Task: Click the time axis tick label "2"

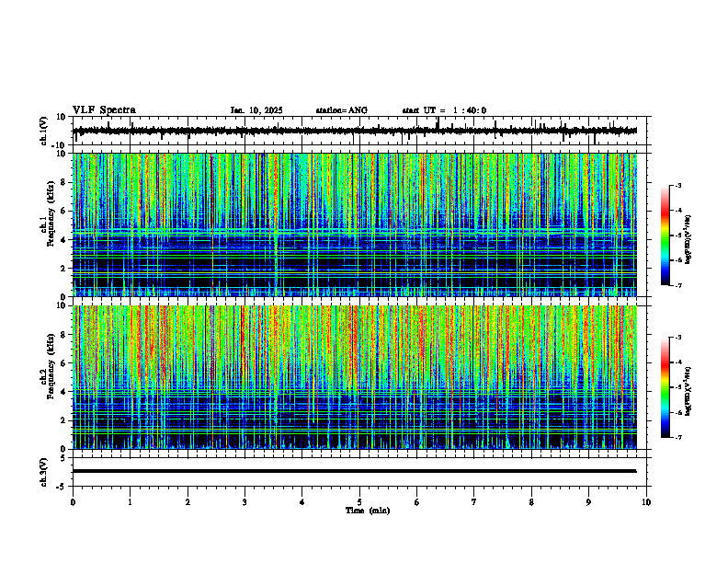Action: pyautogui.click(x=188, y=502)
